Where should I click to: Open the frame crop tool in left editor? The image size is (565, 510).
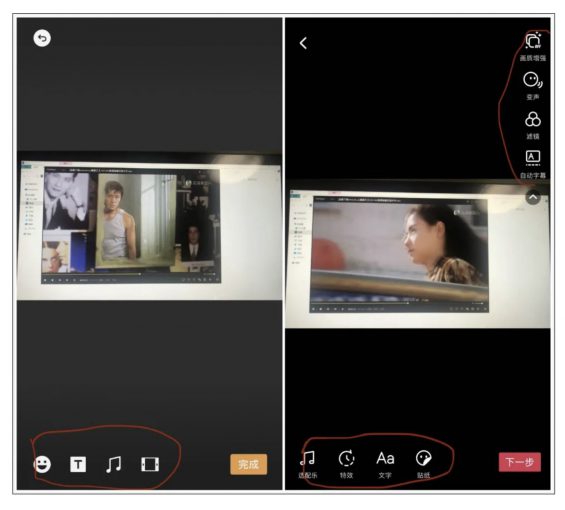pyautogui.click(x=150, y=464)
